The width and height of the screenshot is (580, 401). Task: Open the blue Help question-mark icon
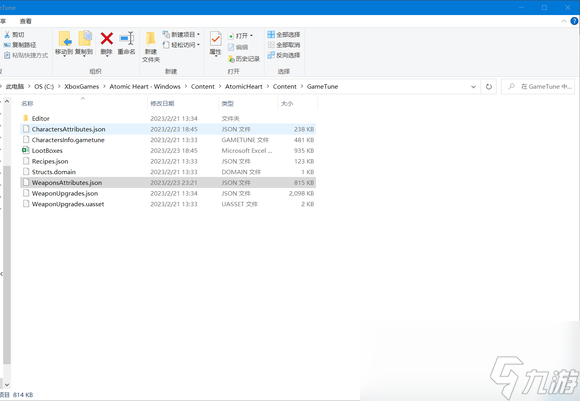point(574,21)
